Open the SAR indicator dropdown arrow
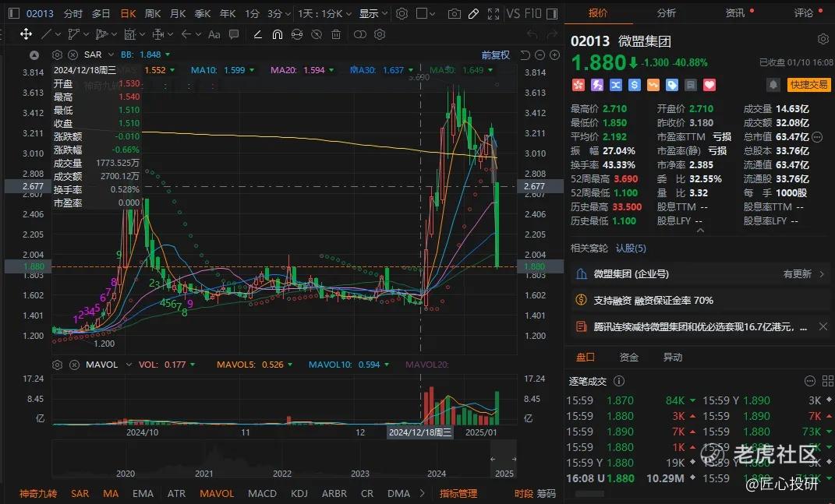 tap(111, 55)
